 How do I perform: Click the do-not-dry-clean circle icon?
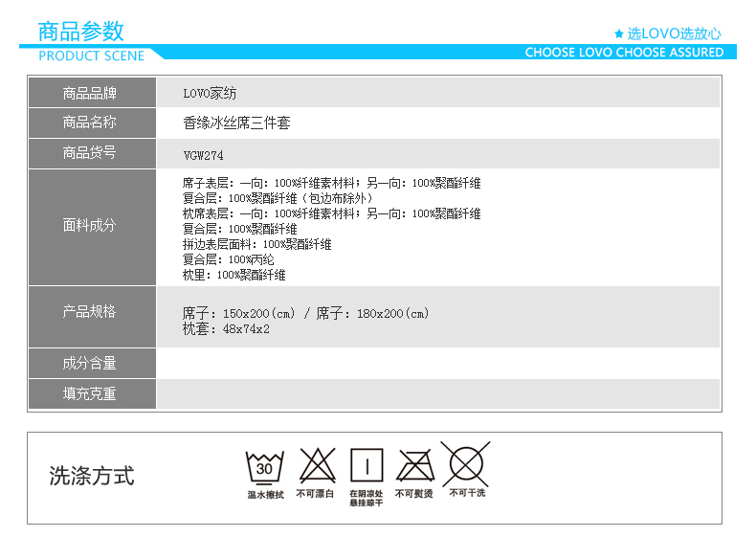pos(465,463)
